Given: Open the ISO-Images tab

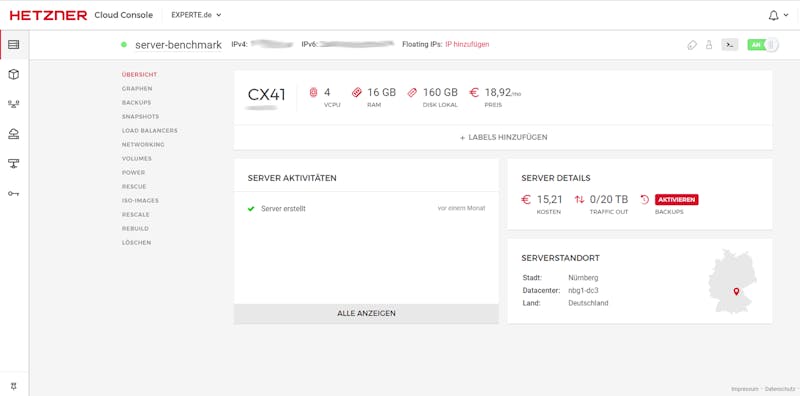Looking at the screenshot, I should [140, 201].
